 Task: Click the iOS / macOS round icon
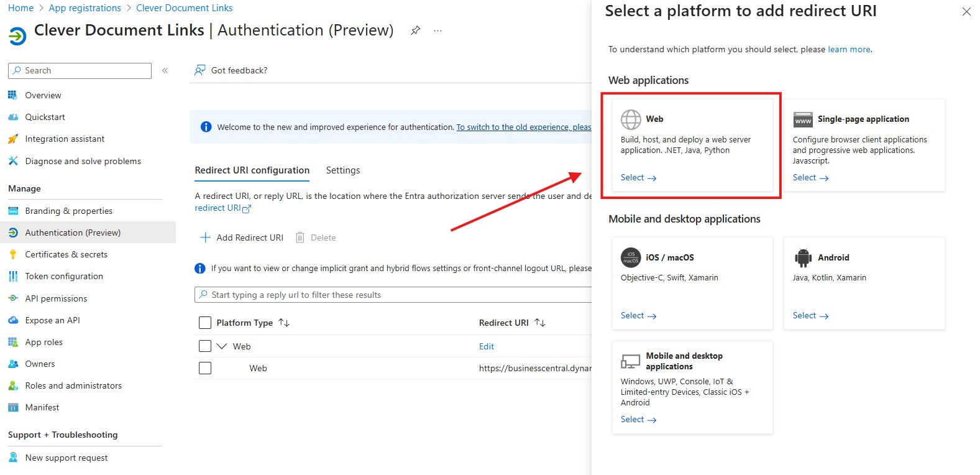[x=631, y=257]
